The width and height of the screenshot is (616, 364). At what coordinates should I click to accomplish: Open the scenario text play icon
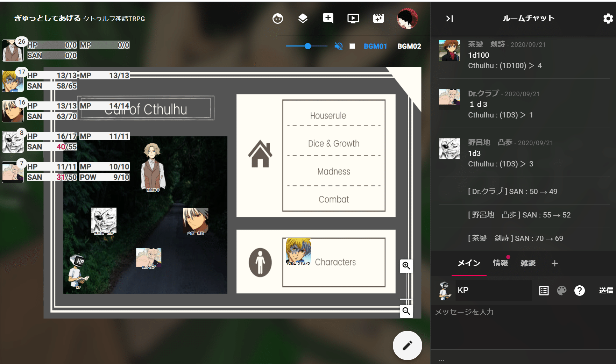point(353,19)
